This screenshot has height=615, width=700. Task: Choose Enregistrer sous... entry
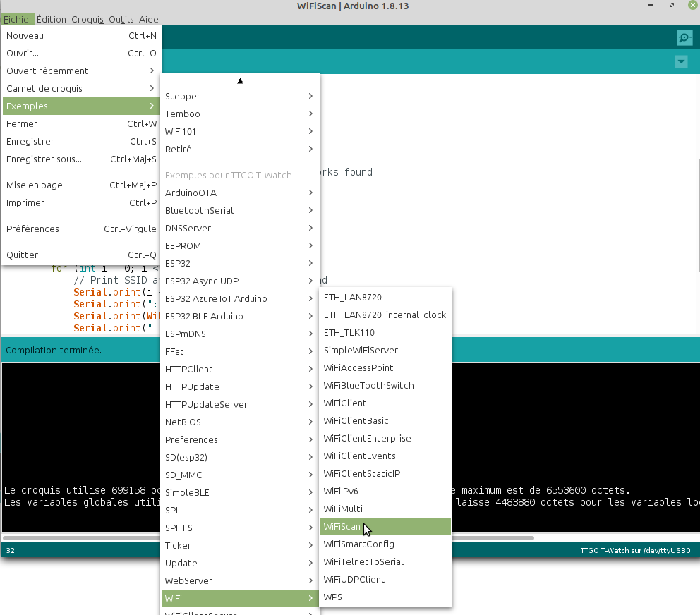(x=81, y=159)
